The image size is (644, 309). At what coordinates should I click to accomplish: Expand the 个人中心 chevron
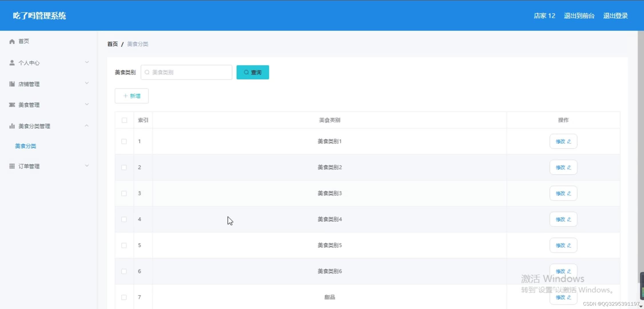pyautogui.click(x=87, y=62)
